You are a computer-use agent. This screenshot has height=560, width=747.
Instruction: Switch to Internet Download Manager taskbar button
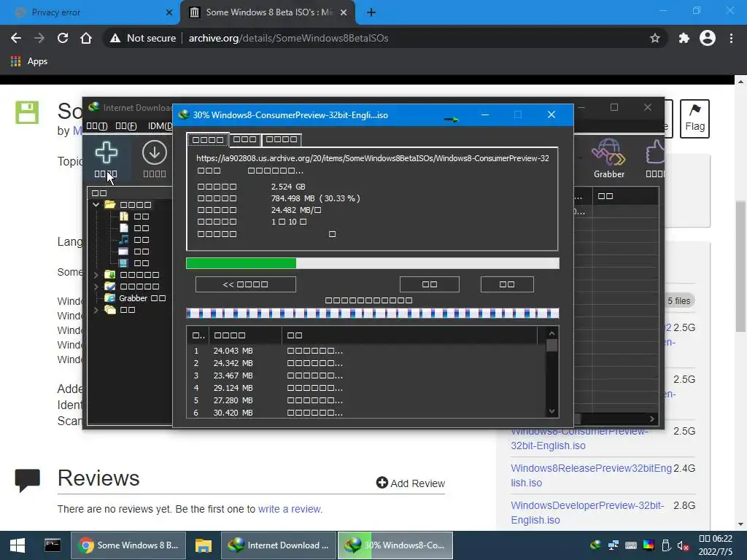click(279, 545)
